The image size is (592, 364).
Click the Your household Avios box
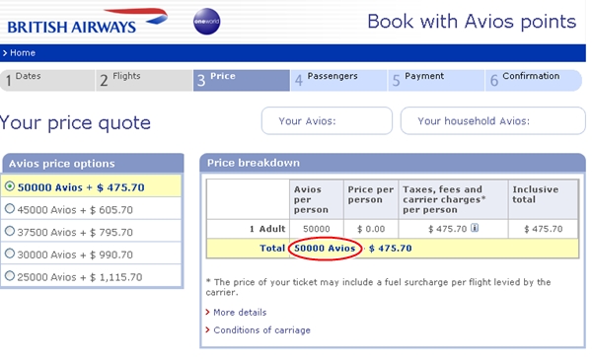coord(493,120)
